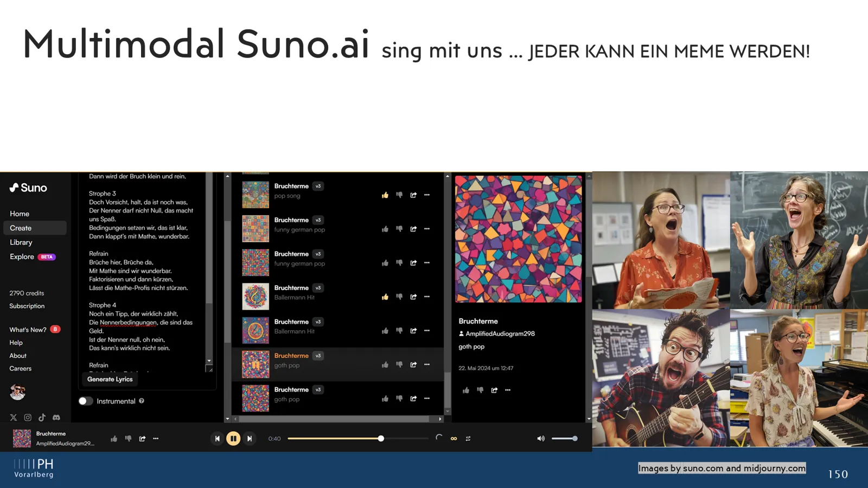Open more options for playing goth pop track

tap(427, 364)
